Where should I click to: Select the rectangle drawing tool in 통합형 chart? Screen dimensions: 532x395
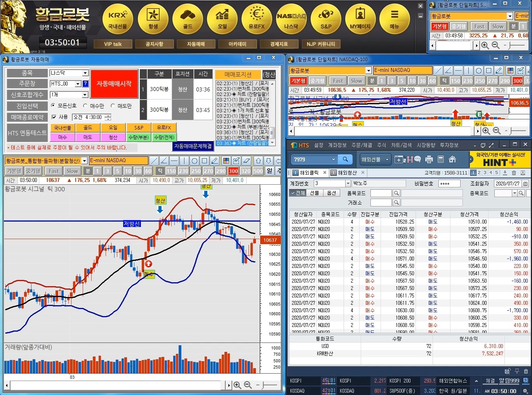click(205, 161)
